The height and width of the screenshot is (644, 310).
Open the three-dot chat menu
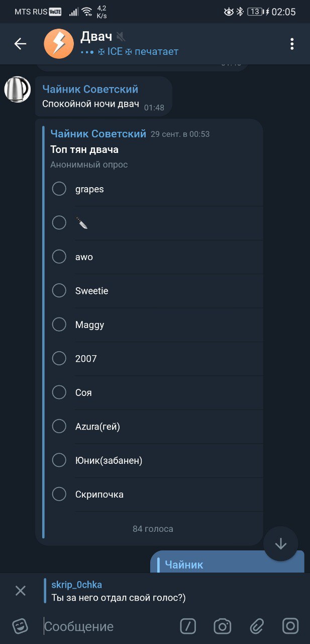click(x=291, y=44)
